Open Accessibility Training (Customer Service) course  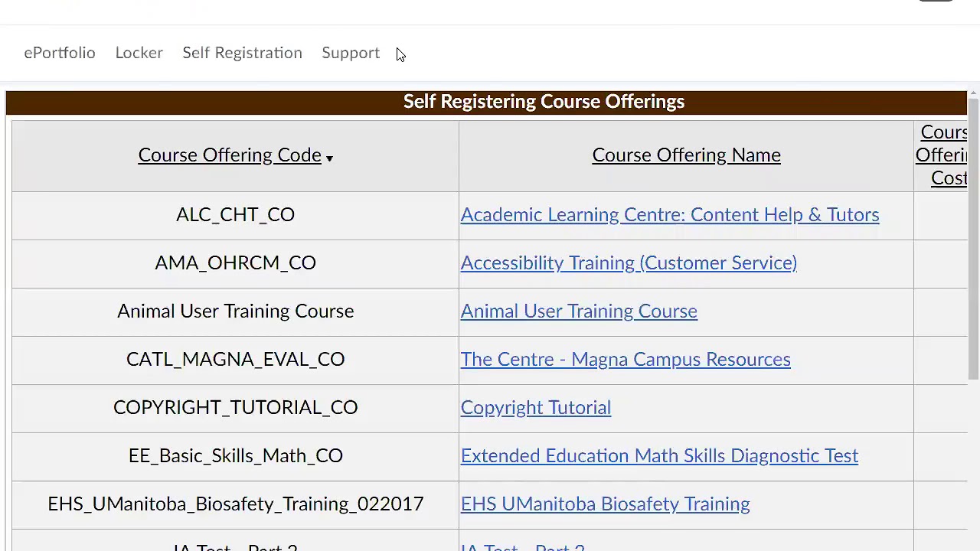(628, 263)
